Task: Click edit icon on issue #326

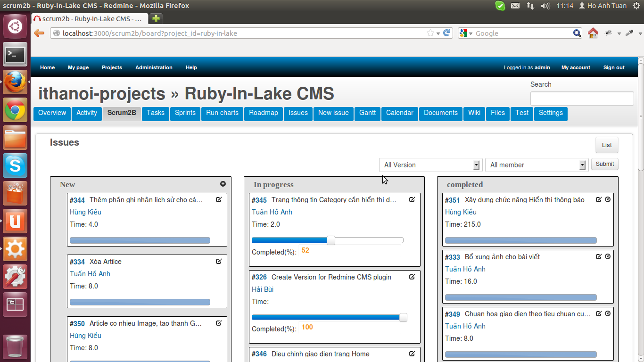Action: [412, 277]
